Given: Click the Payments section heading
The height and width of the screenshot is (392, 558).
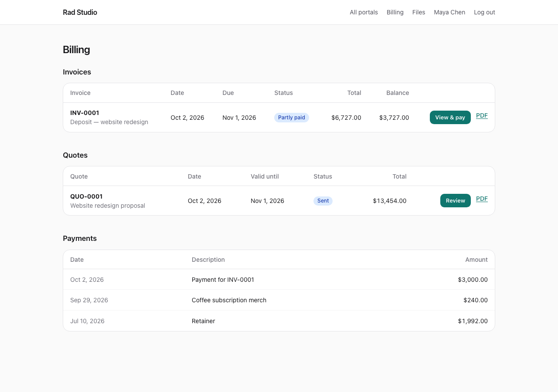Looking at the screenshot, I should (80, 238).
